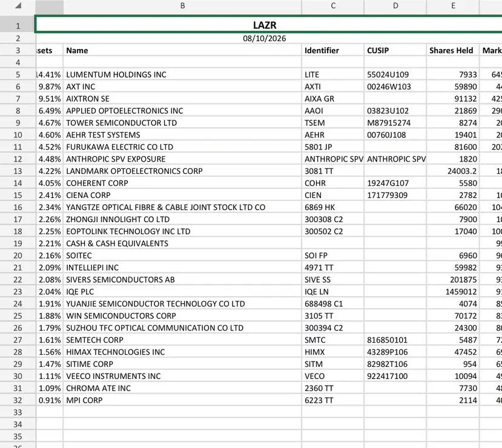The width and height of the screenshot is (502, 448).
Task: Select SITIME CORP name cell
Action: [182, 364]
